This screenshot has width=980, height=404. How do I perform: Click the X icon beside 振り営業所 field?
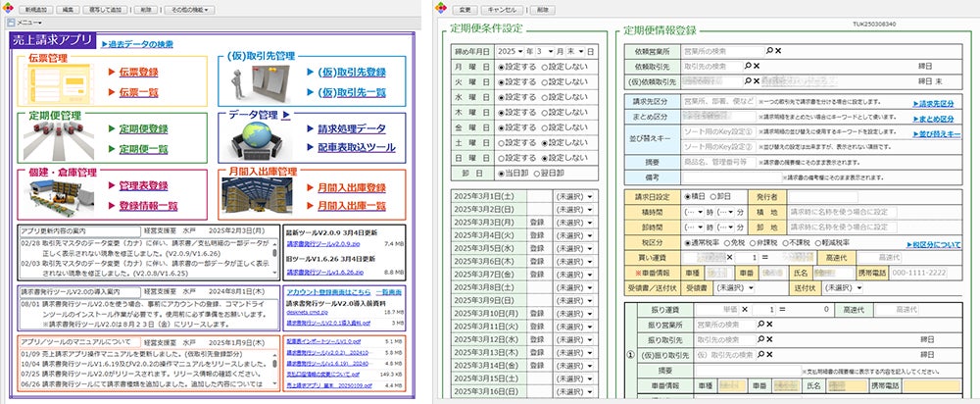pyautogui.click(x=769, y=325)
